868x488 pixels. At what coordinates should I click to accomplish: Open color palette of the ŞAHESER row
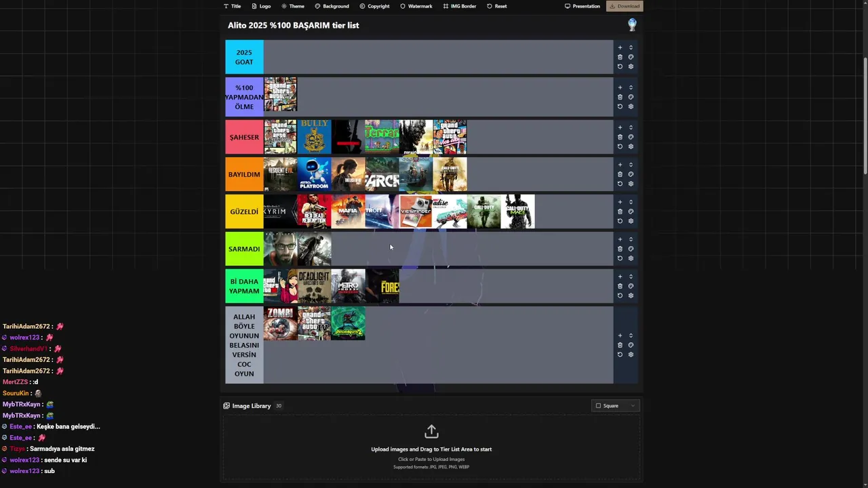pos(631,137)
